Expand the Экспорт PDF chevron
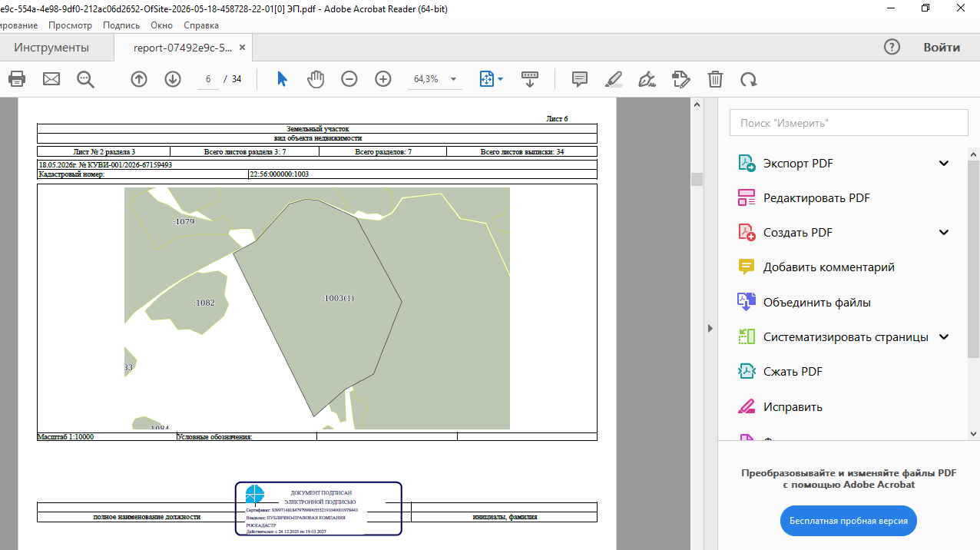The width and height of the screenshot is (980, 550). click(x=944, y=163)
